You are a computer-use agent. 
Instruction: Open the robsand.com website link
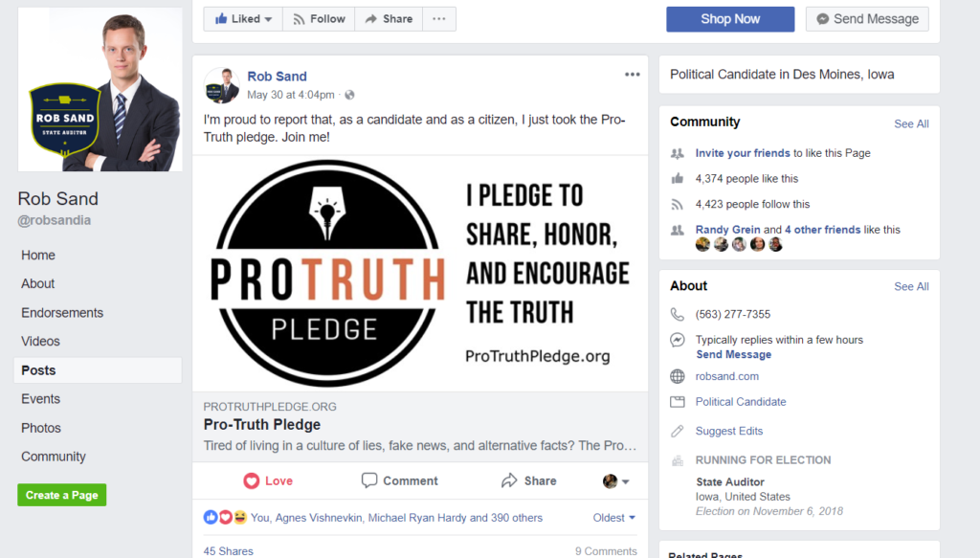coord(727,376)
